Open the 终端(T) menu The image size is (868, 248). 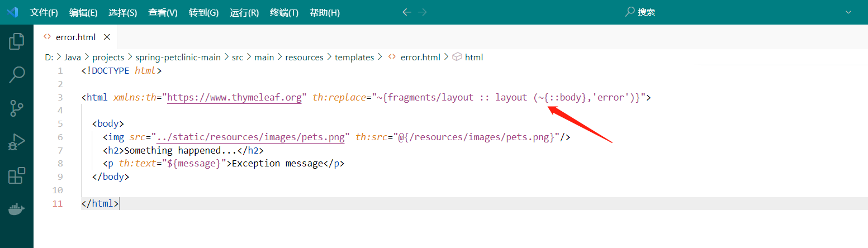(284, 12)
